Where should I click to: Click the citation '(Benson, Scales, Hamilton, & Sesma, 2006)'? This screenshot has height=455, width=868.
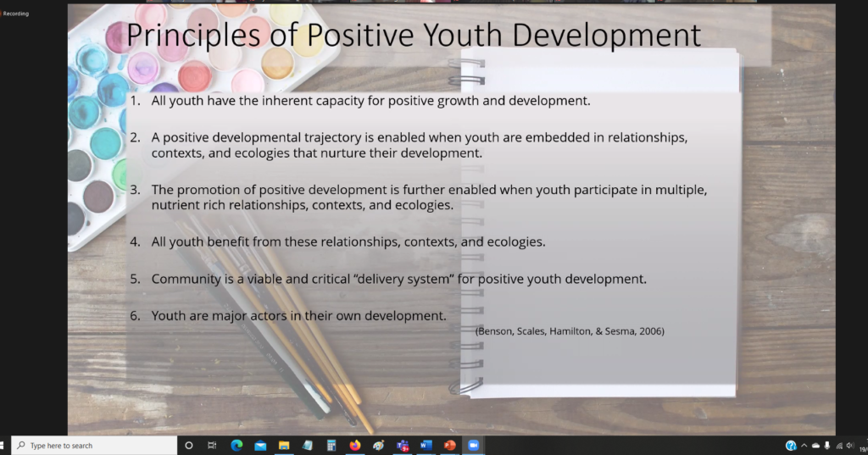click(570, 331)
